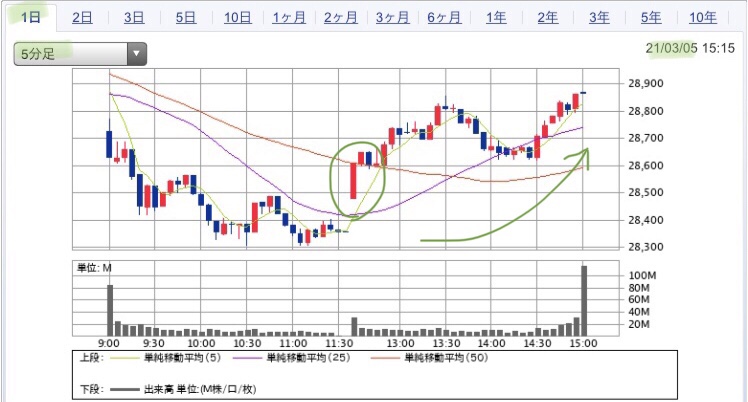Switch chart to 2年 range
748x402 pixels.
point(548,18)
